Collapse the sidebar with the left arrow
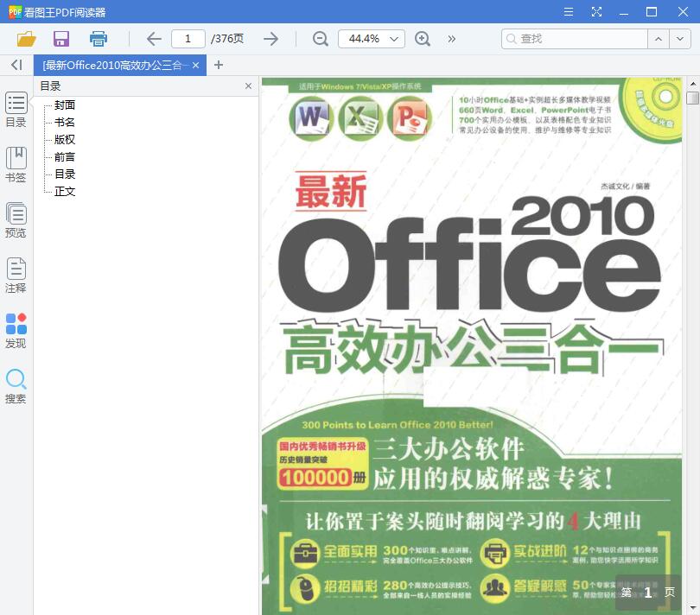The width and height of the screenshot is (700, 615). tap(16, 65)
